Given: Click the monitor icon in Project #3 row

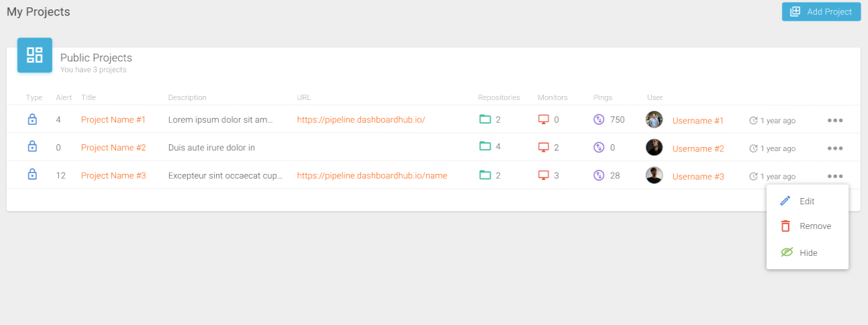Looking at the screenshot, I should click(544, 176).
